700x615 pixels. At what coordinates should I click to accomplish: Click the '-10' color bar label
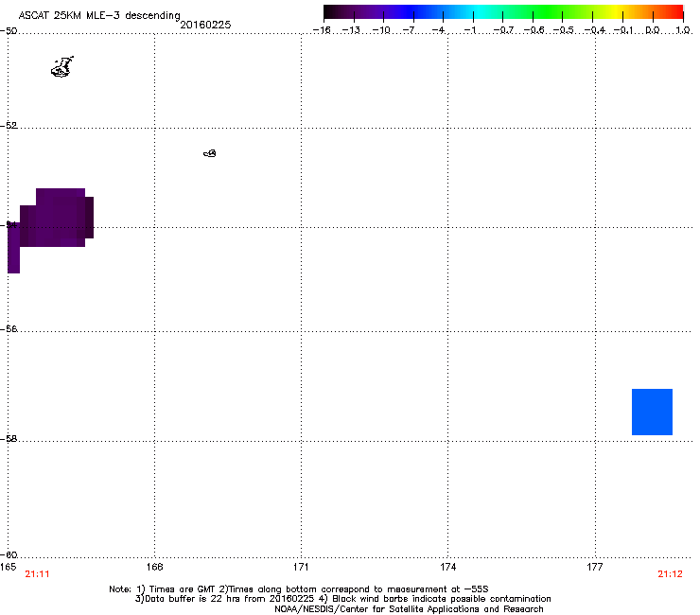click(381, 30)
